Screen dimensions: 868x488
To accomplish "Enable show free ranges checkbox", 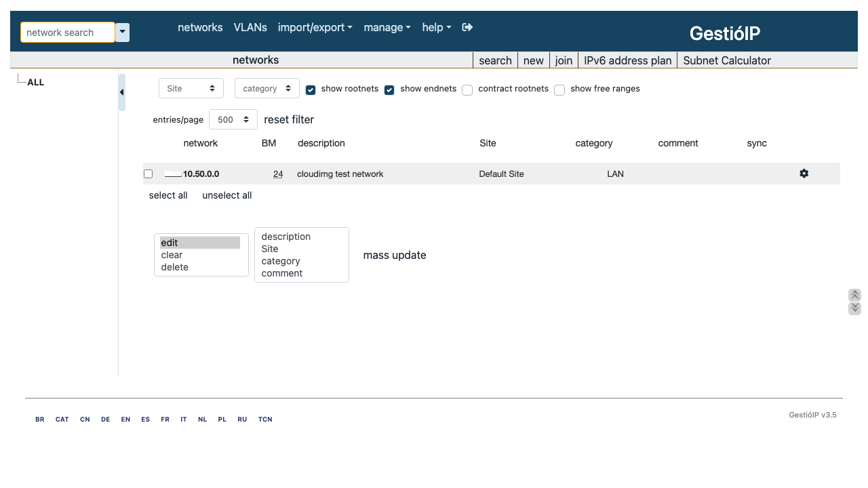I will click(559, 90).
